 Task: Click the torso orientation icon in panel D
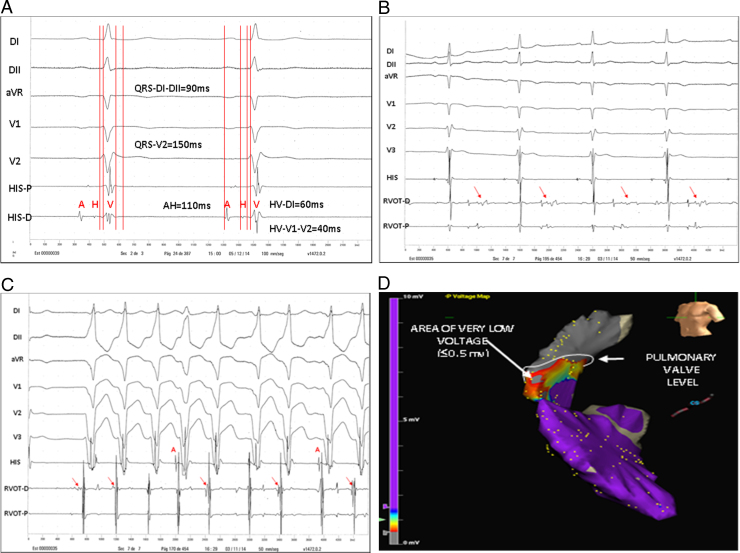point(699,319)
